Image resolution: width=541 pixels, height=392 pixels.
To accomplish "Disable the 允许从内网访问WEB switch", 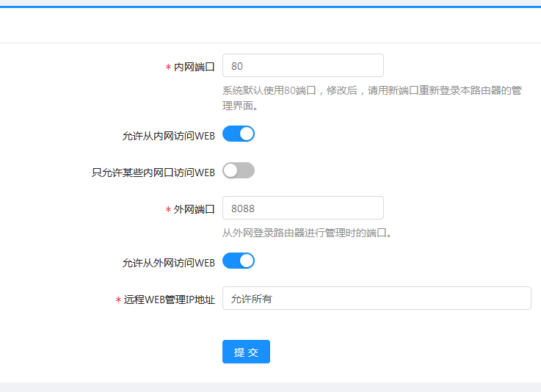I will click(x=239, y=134).
